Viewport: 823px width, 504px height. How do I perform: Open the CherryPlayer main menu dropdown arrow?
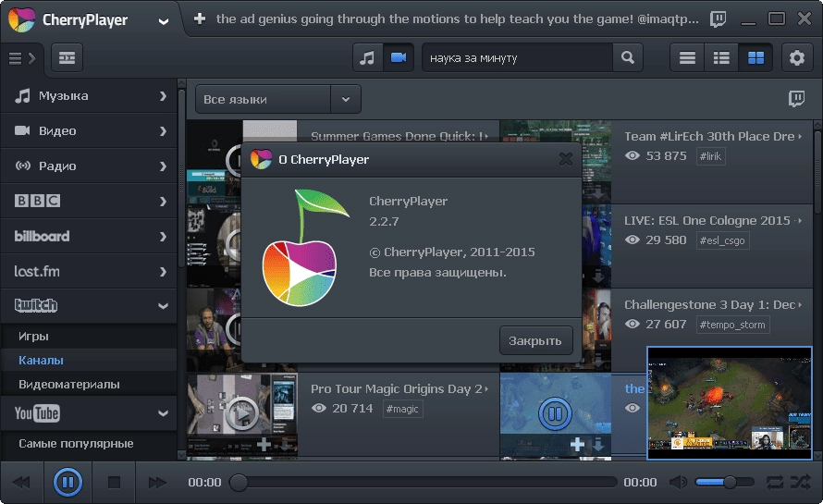pos(164,21)
